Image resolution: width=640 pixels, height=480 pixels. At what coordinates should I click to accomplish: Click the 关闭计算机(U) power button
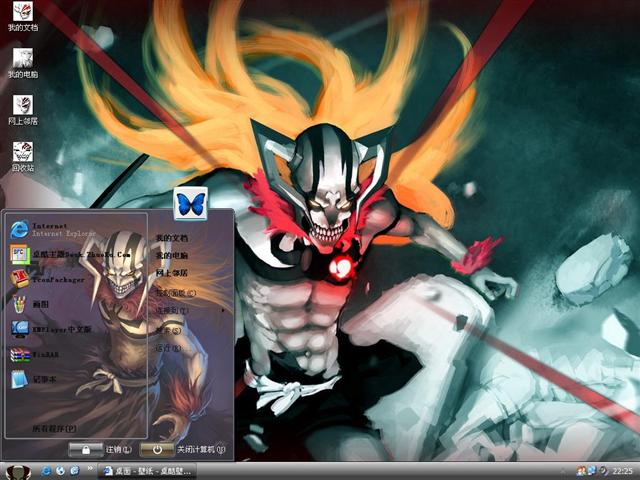tap(157, 449)
